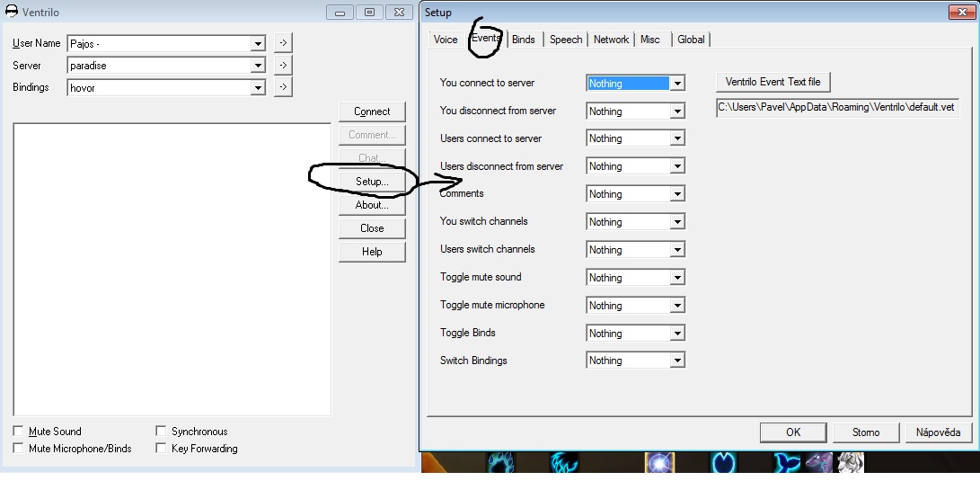
Task: Click the default.vet file path field
Action: click(x=837, y=107)
